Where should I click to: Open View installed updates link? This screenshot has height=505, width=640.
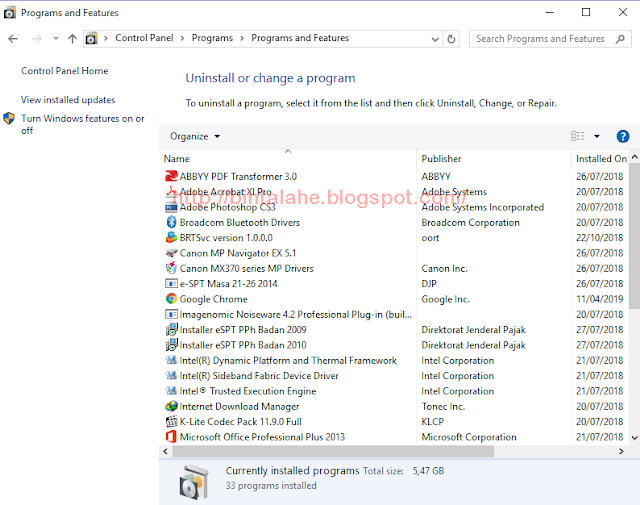coord(68,100)
